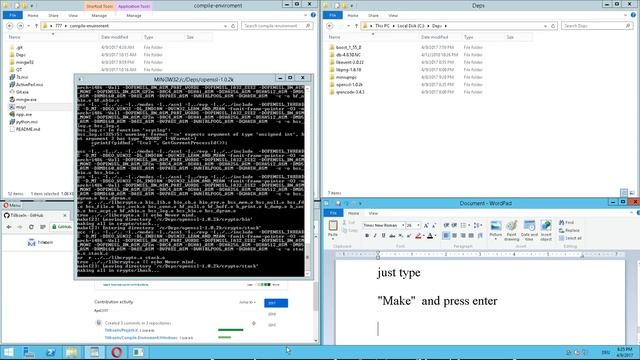Open the Compile-Enviroment-Windows repository link

(x=141, y=338)
